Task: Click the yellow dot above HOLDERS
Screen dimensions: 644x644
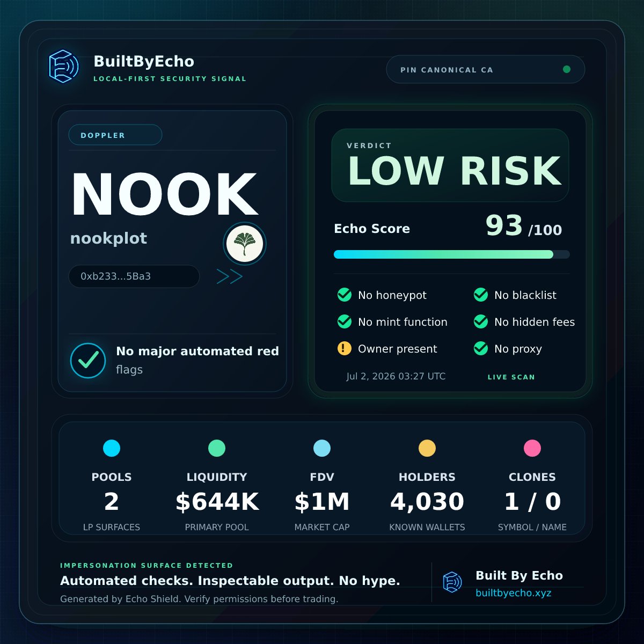Action: point(427,448)
